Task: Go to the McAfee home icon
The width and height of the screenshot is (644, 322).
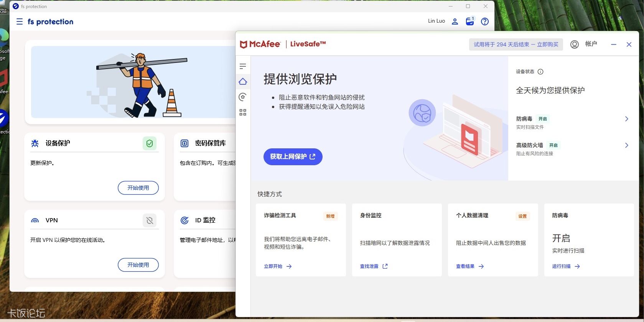Action: [243, 81]
